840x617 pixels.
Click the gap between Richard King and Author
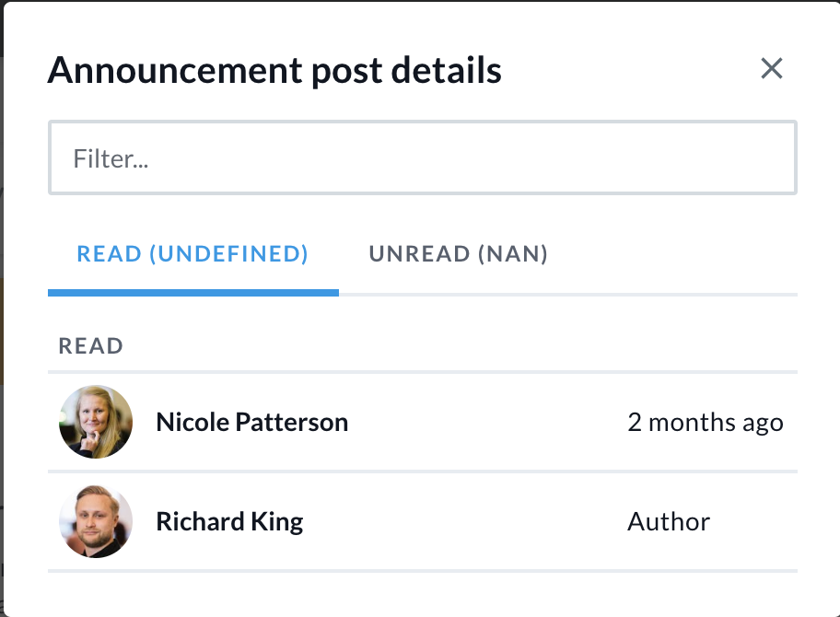pyautogui.click(x=465, y=522)
